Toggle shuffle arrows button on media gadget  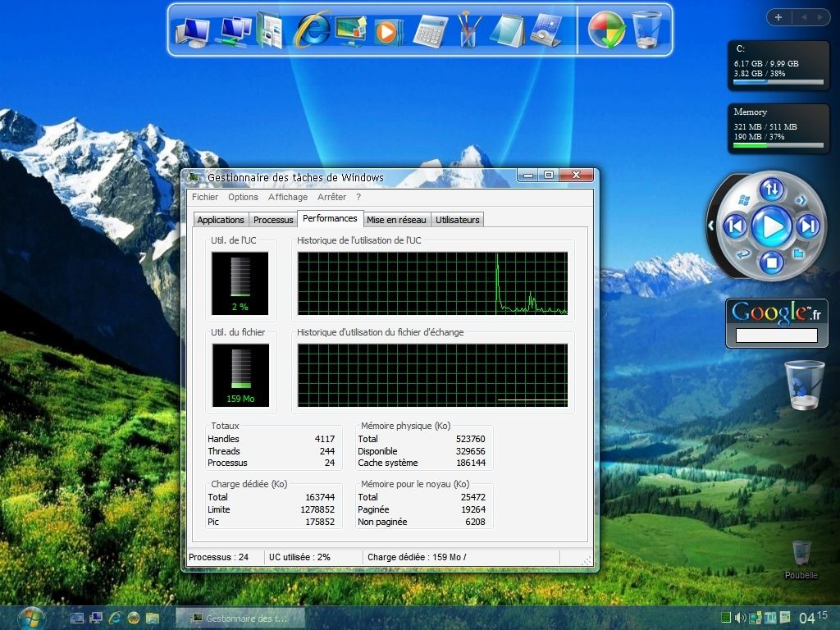771,189
